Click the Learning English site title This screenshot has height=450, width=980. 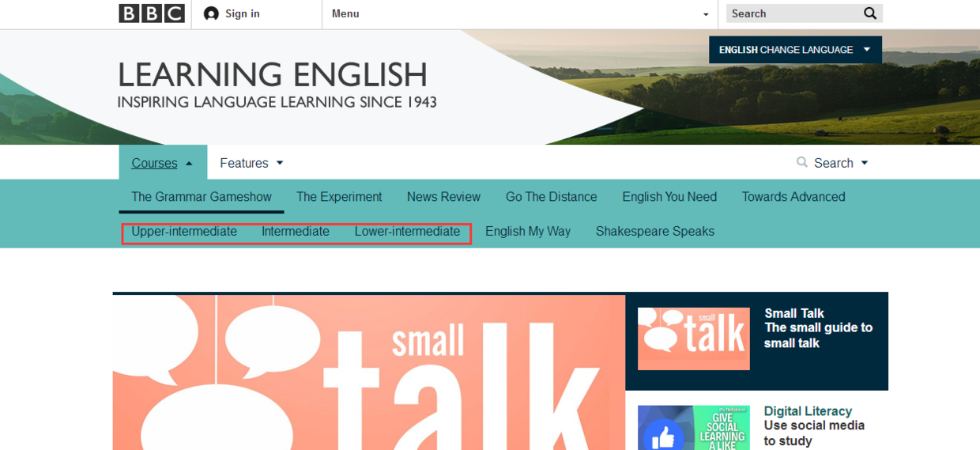(x=273, y=75)
